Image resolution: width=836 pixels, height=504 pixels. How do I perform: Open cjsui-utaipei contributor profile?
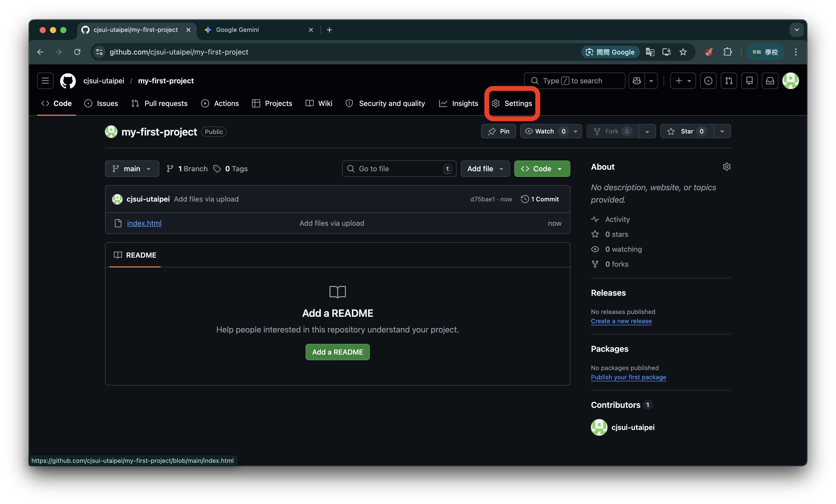pos(633,427)
